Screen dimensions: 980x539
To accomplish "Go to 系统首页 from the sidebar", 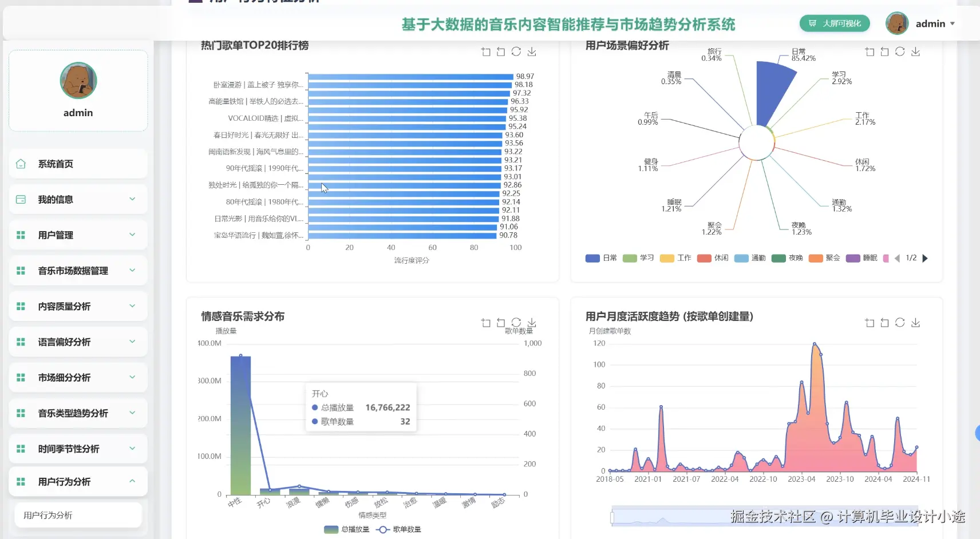I will pyautogui.click(x=56, y=164).
